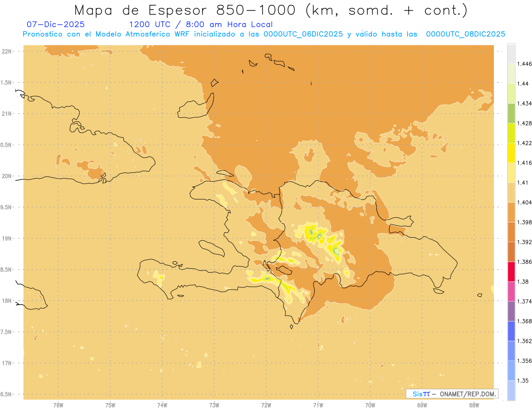Viewport: 532px width, 411px height.
Task: Click the '74W' longitude axis label
Action: click(162, 405)
